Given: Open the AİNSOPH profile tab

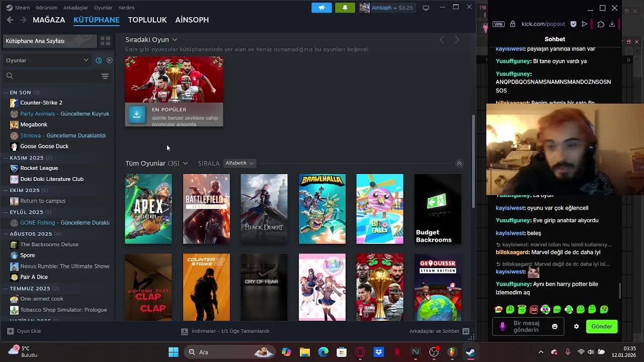Looking at the screenshot, I should (192, 20).
